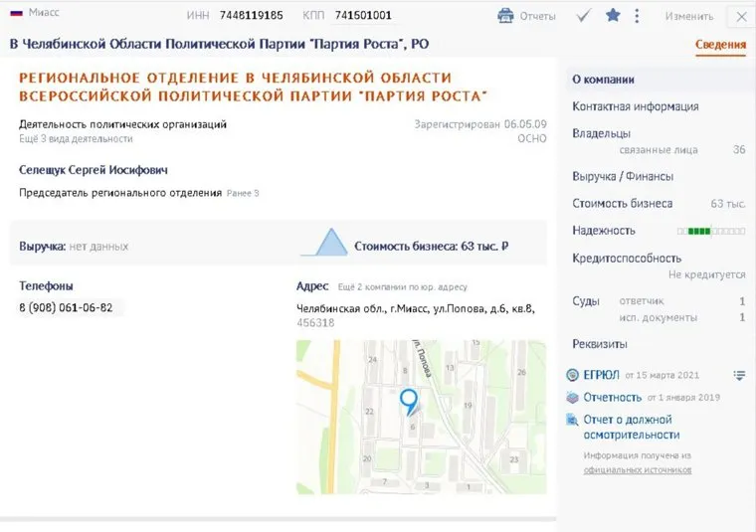Click the printer icon next to Отчеты
The width and height of the screenshot is (756, 532).
click(x=505, y=16)
